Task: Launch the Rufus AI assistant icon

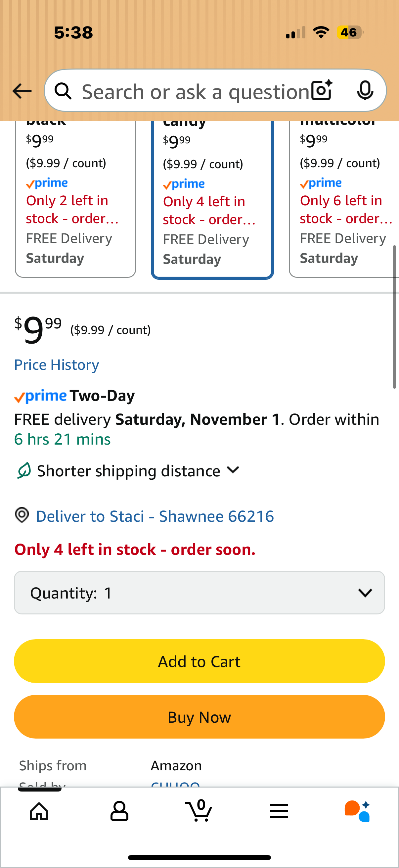Action: (x=358, y=811)
